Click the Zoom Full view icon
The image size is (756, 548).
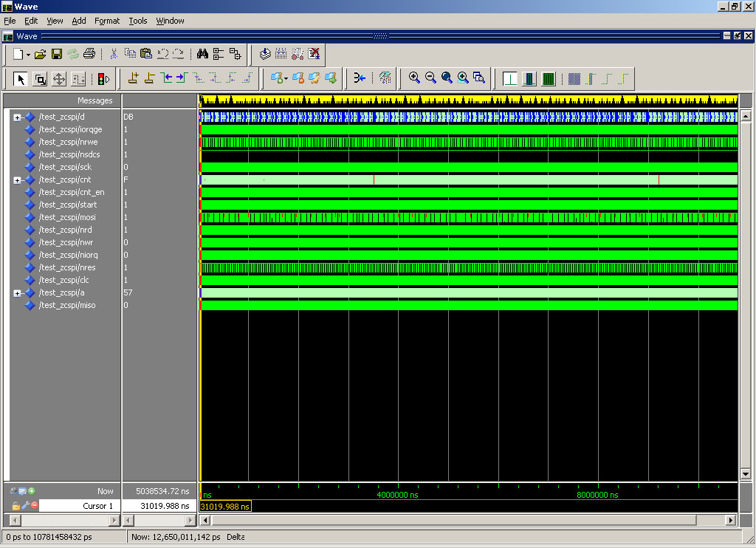pos(447,78)
